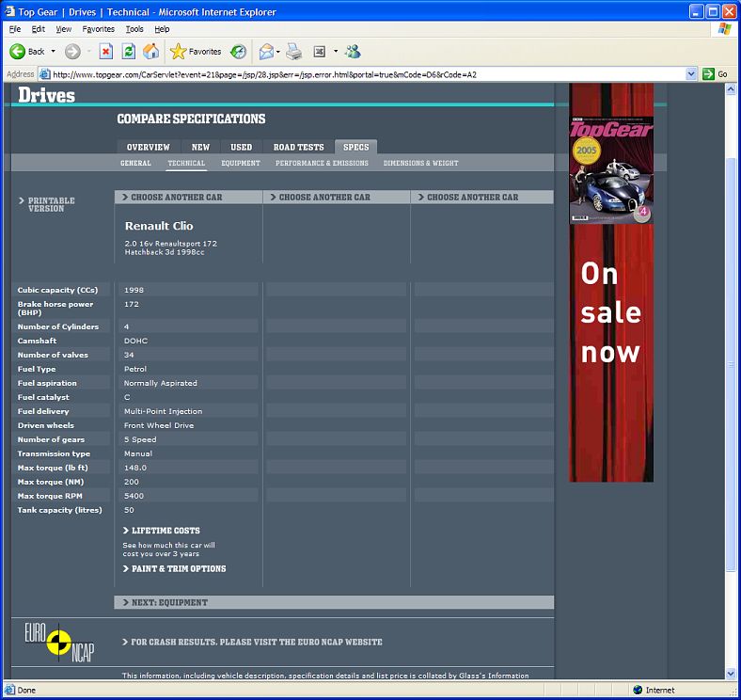Image resolution: width=741 pixels, height=700 pixels.
Task: Expand first Choose Another Car selector
Action: tap(188, 198)
